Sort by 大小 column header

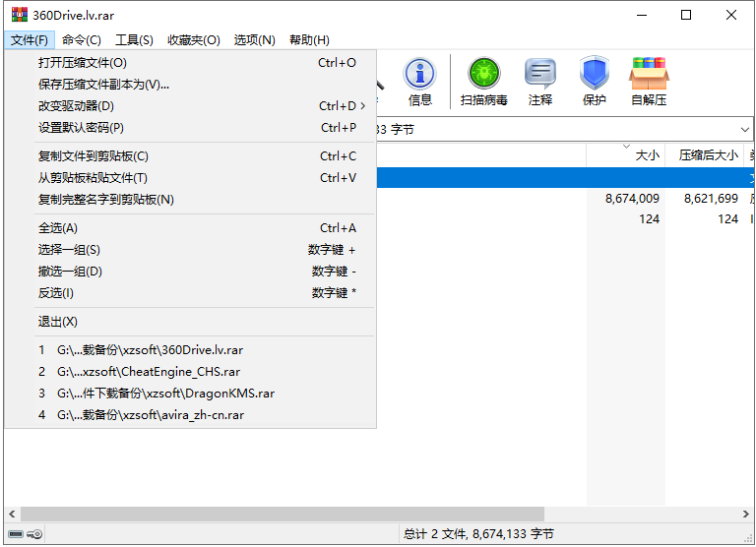(626, 155)
